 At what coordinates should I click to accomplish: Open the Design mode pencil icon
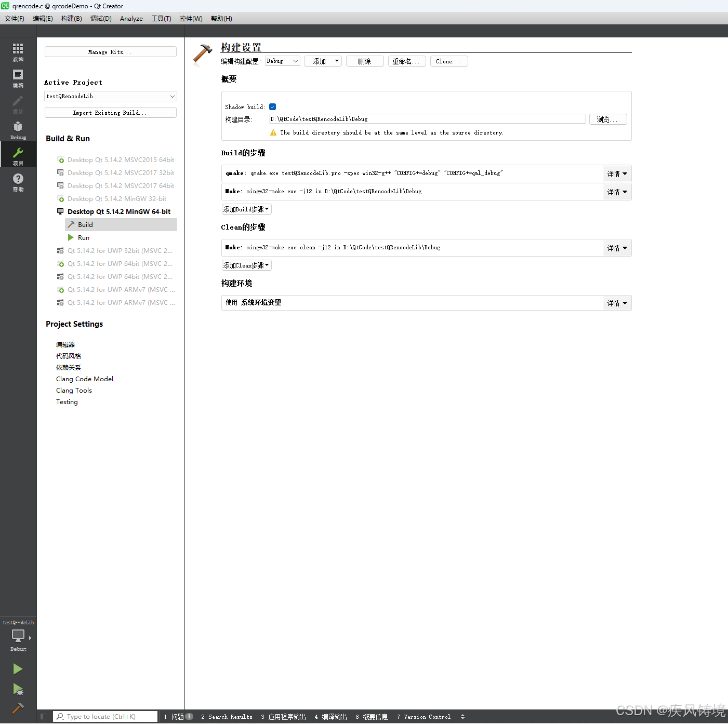[x=18, y=103]
